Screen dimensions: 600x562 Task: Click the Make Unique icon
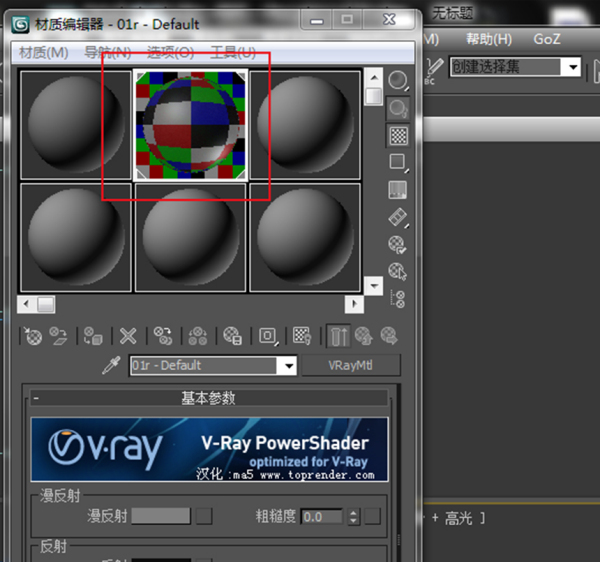(197, 336)
